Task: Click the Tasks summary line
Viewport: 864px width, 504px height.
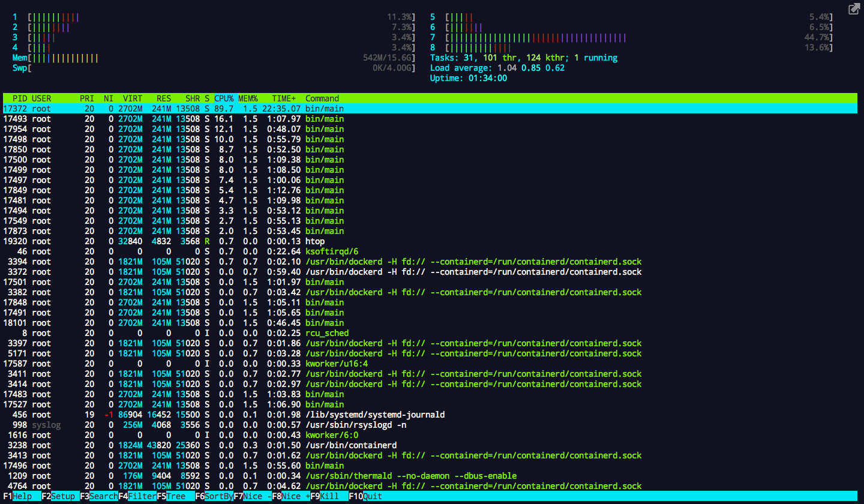Action: 524,58
